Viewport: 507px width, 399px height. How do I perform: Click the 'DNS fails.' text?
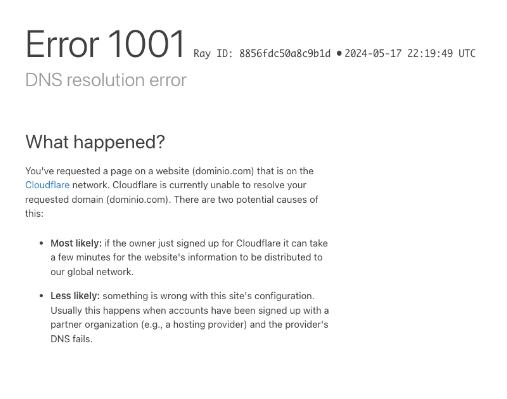(71, 339)
